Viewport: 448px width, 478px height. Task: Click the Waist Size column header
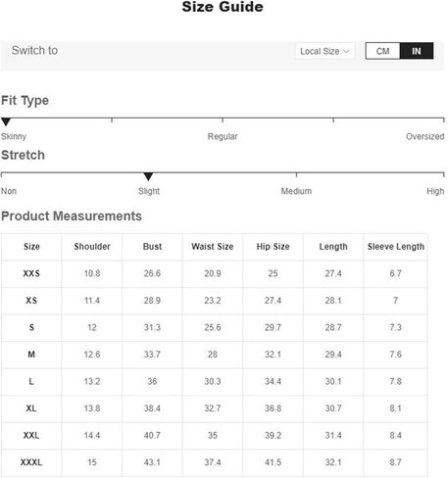(213, 247)
